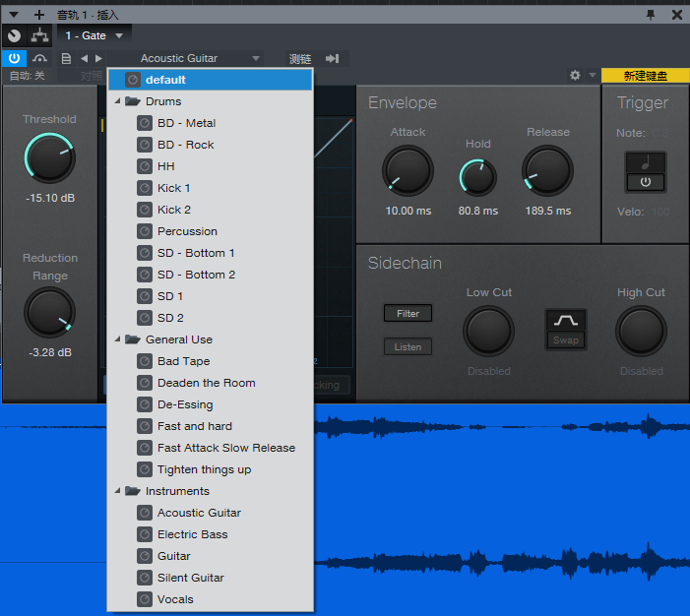Click the routing tree icon
Viewport: 690px width, 616px height.
click(39, 35)
